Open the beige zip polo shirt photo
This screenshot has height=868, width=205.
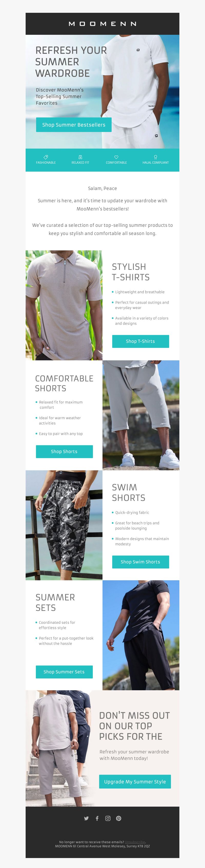(64, 305)
